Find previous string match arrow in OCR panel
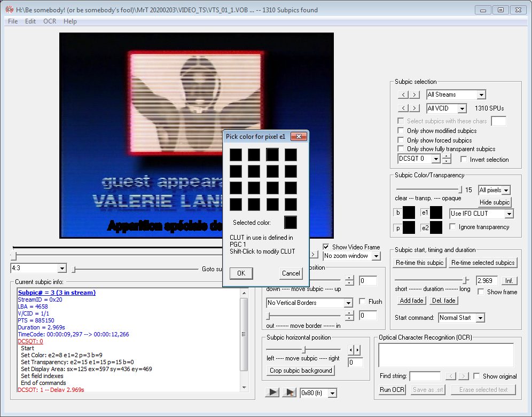 click(x=451, y=376)
